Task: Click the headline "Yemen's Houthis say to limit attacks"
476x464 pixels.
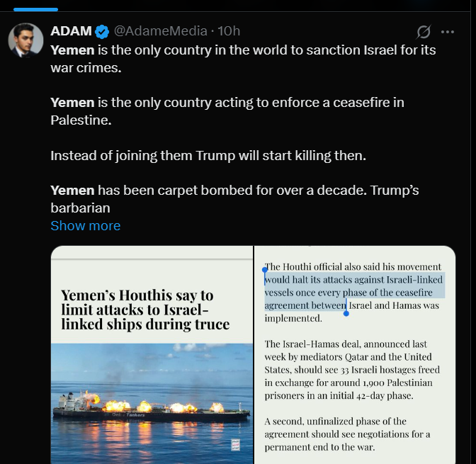Action: pos(145,310)
